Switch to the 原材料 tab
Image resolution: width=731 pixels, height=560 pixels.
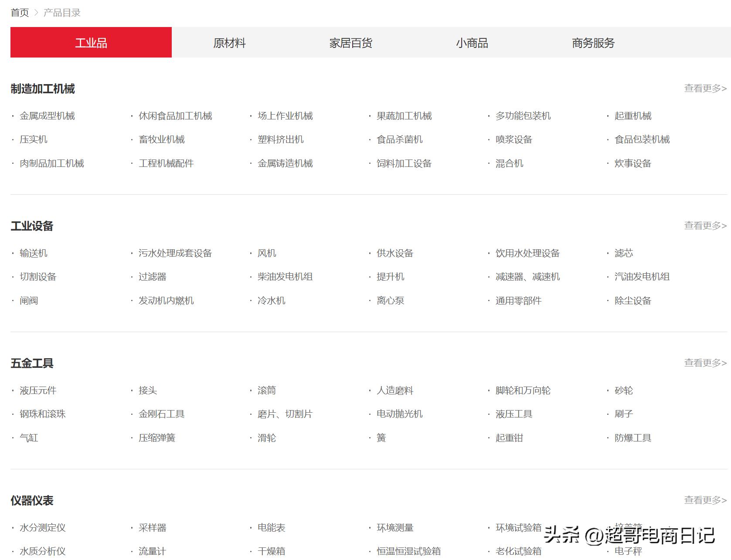[x=229, y=42]
